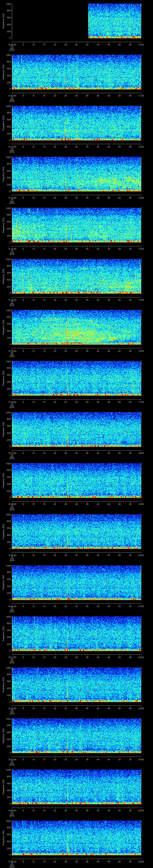This screenshot has width=153, height=868.
Task: Click the '5:11:00' start time label
Action: click(12, 147)
